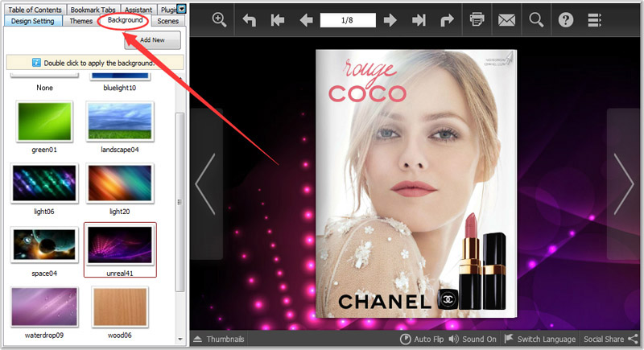This screenshot has height=350, width=644.
Task: Go to next page arrow in toolbar
Action: (x=390, y=21)
